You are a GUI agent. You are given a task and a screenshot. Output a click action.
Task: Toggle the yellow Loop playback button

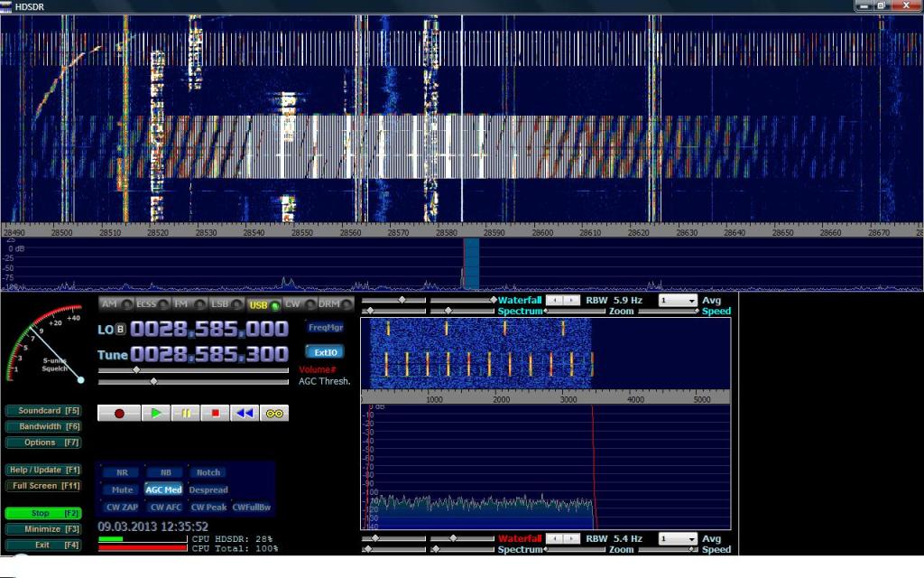[x=274, y=413]
